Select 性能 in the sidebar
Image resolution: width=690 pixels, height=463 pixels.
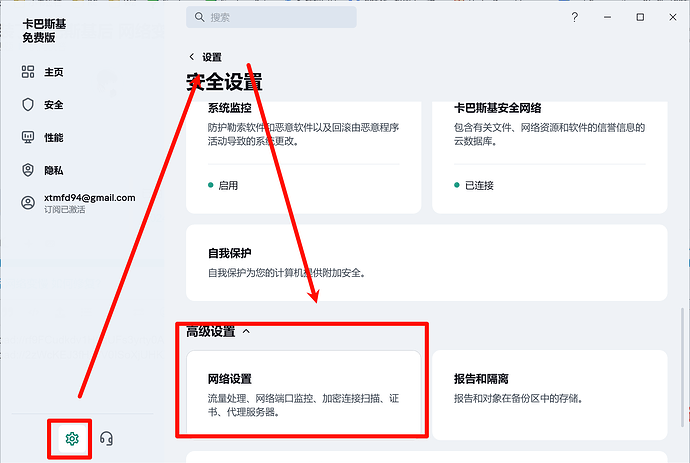[54, 137]
